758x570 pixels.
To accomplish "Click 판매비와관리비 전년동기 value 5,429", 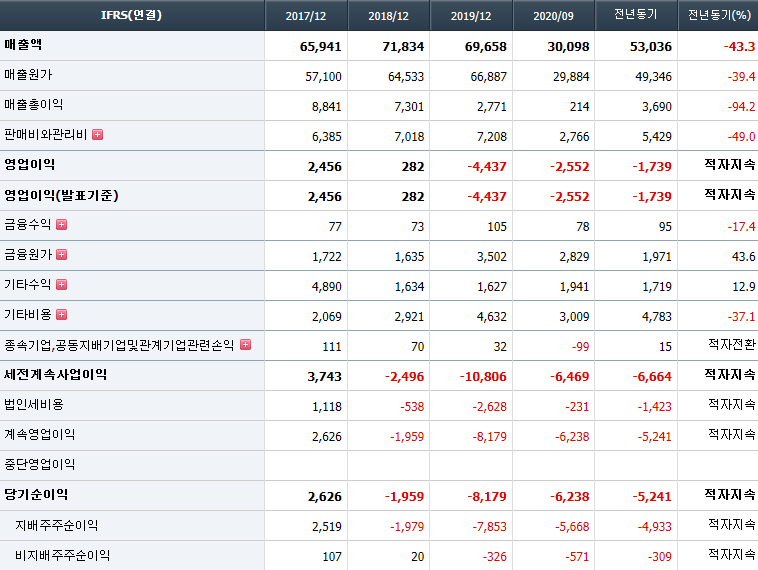I will pyautogui.click(x=657, y=137).
